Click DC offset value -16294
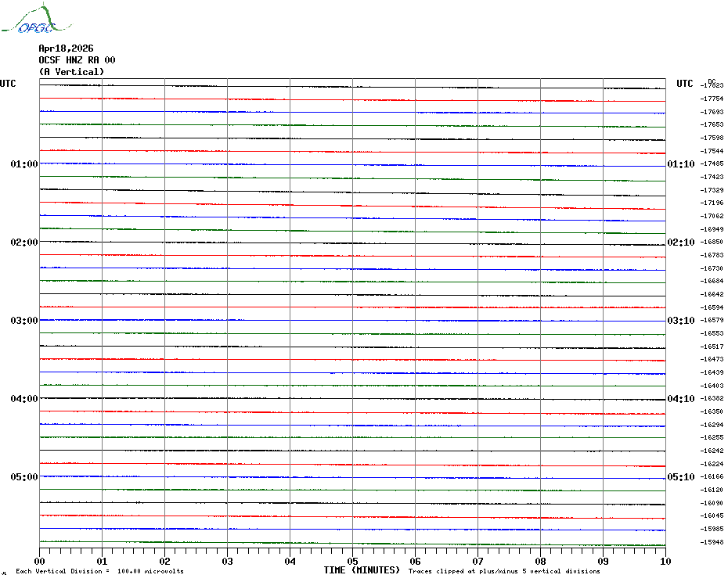Viewport: 728px width, 582px height. tap(712, 425)
